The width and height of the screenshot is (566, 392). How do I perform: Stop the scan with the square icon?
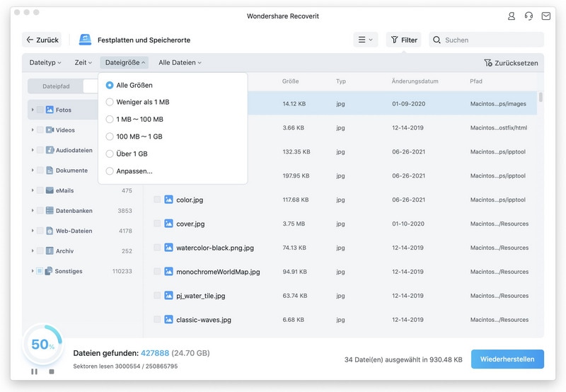52,371
